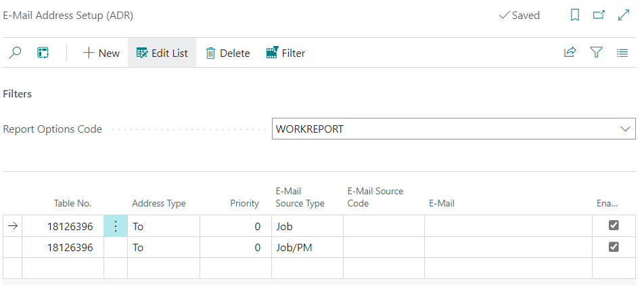Create a new record with New

point(101,53)
